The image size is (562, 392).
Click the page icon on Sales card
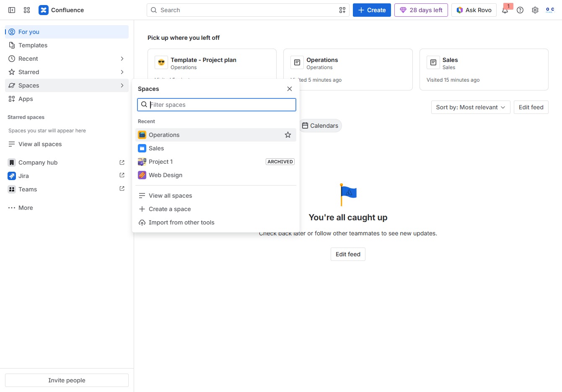[x=433, y=63]
